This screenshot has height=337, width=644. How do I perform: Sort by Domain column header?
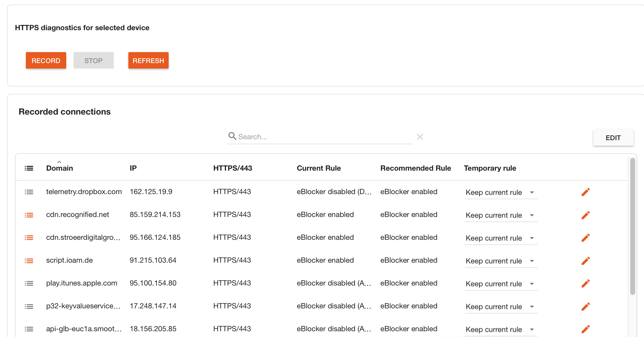click(59, 168)
